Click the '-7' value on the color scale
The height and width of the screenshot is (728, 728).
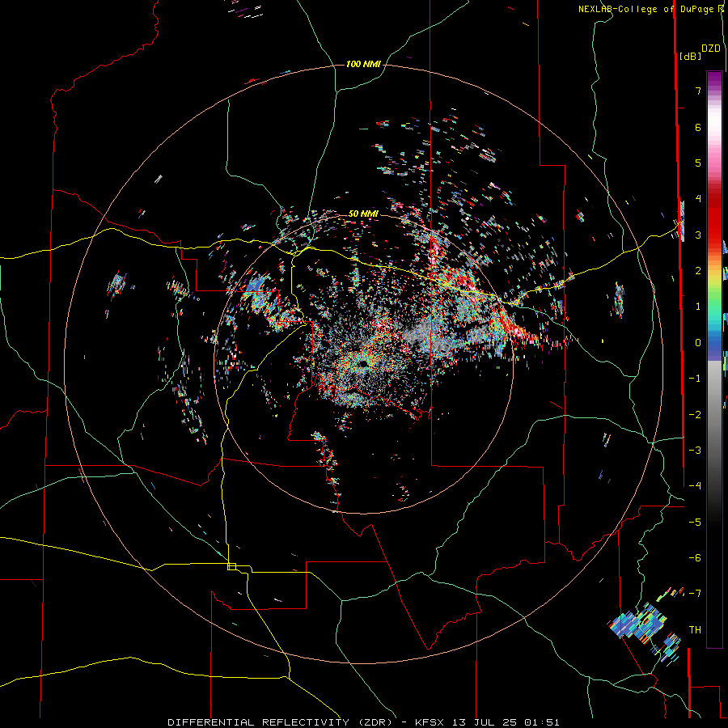(695, 594)
